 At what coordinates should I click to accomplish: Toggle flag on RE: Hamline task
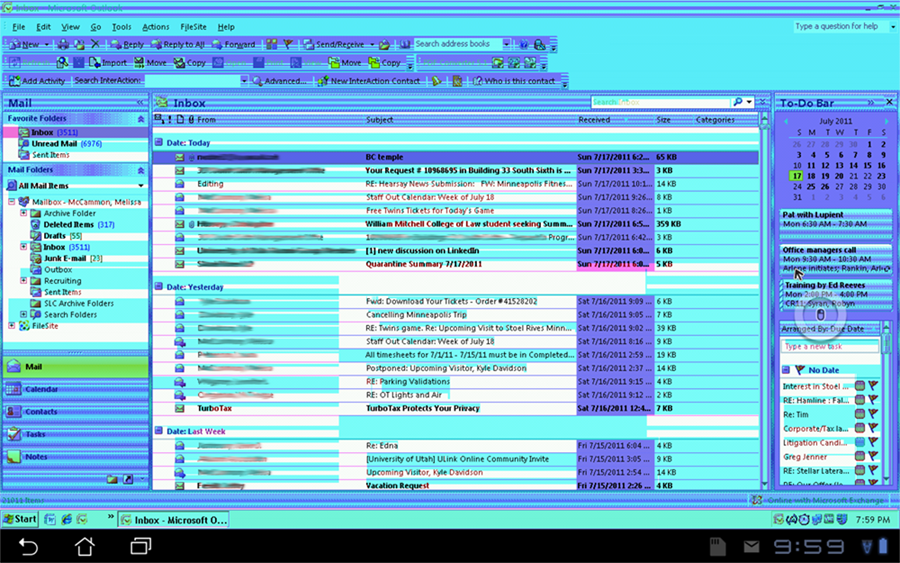(x=874, y=400)
